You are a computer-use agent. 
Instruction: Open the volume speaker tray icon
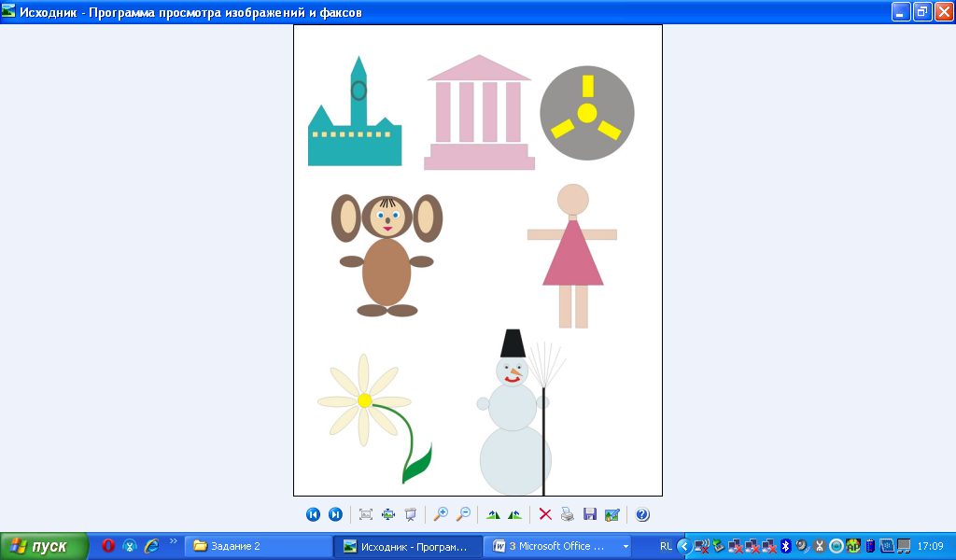(802, 546)
